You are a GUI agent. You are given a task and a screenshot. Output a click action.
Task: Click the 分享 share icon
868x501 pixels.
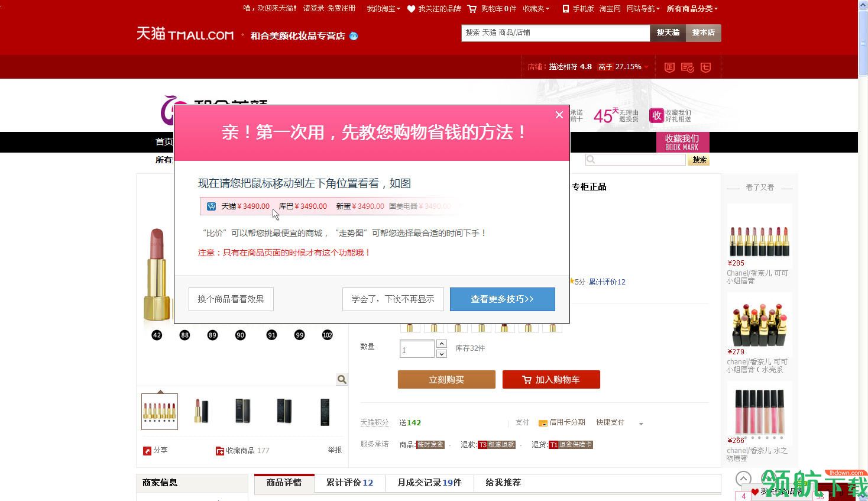147,450
